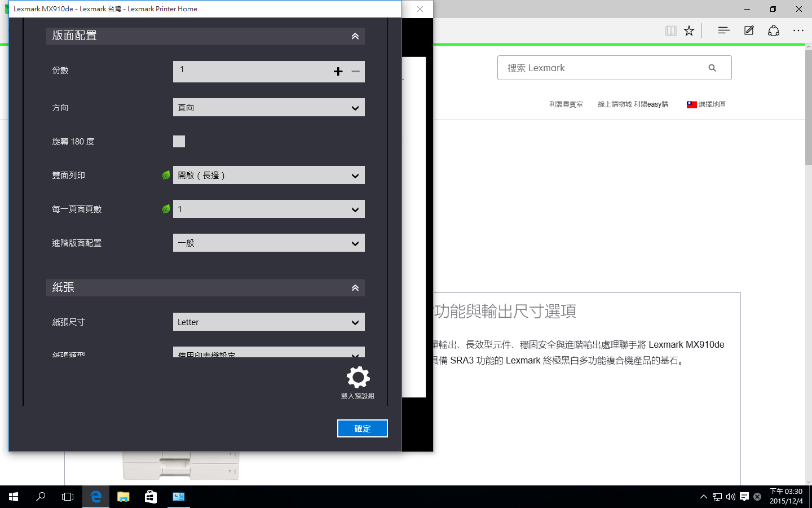
Task: Open the Windows Start menu
Action: click(x=14, y=497)
